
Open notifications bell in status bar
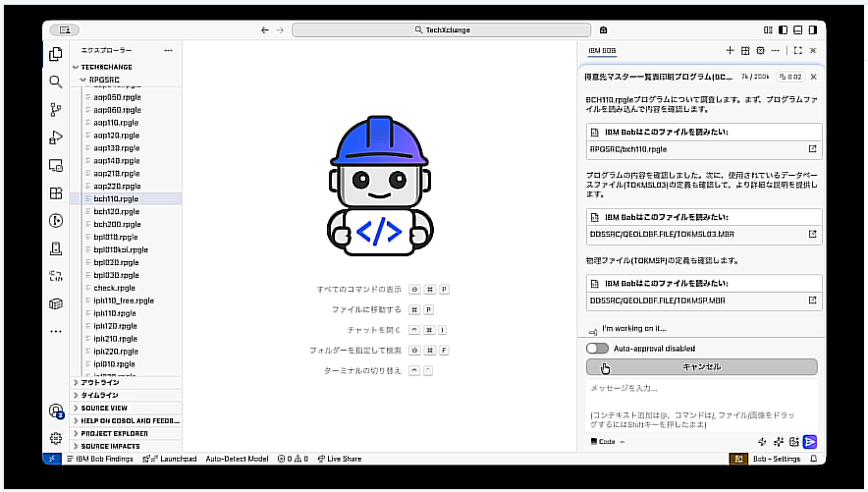[813, 459]
